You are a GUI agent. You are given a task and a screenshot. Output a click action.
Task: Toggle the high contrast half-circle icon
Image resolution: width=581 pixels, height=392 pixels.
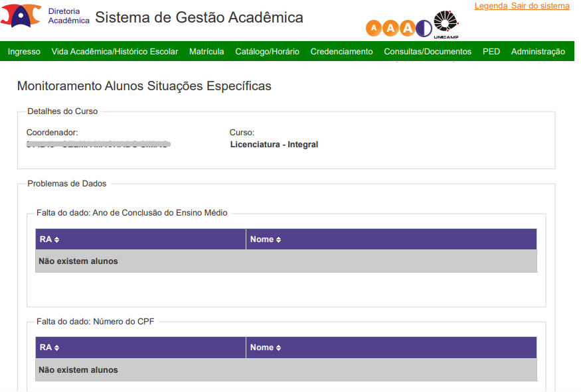point(424,29)
